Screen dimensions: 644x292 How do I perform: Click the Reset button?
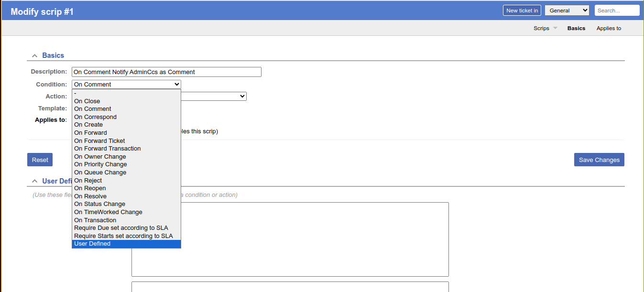40,160
